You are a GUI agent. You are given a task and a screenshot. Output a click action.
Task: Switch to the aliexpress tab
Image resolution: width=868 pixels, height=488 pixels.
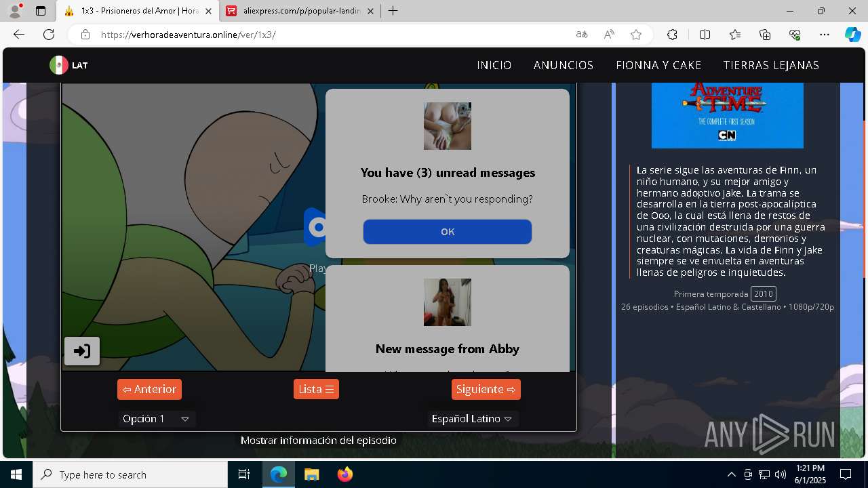pos(298,11)
